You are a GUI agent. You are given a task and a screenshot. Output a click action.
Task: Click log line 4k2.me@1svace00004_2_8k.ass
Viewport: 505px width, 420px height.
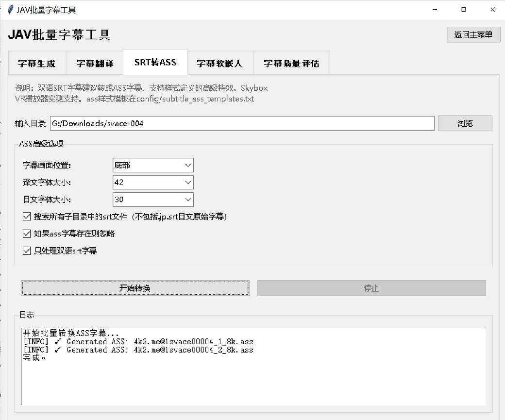pyautogui.click(x=138, y=350)
